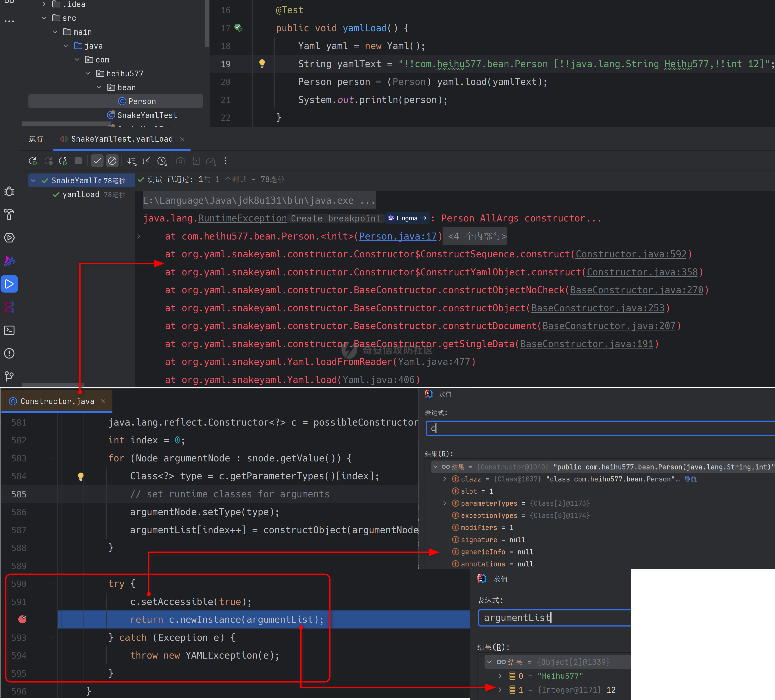
Task: Collapse the com package
Action: pos(77,60)
